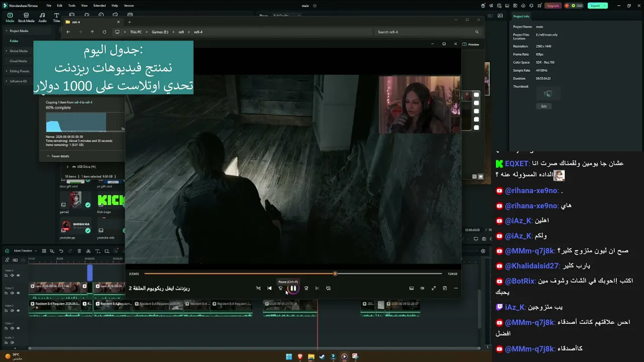Click the Preview button in File Explorer
This screenshot has height=362, width=644.
[x=471, y=44]
